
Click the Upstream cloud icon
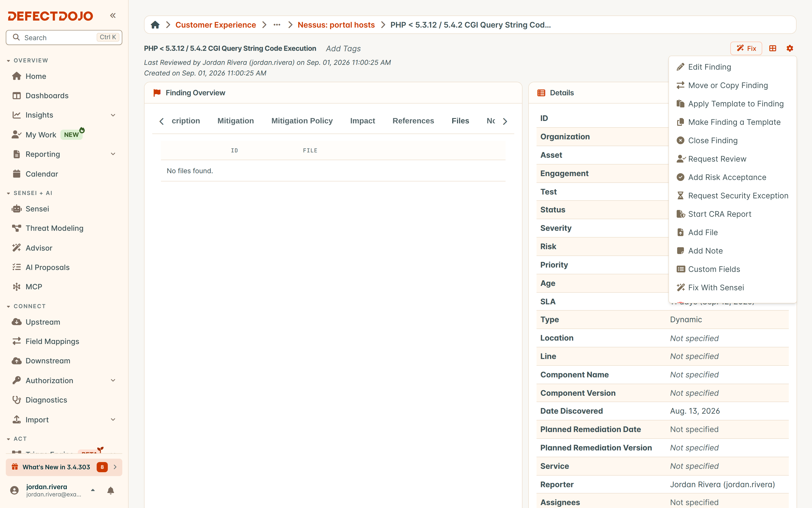[16, 322]
